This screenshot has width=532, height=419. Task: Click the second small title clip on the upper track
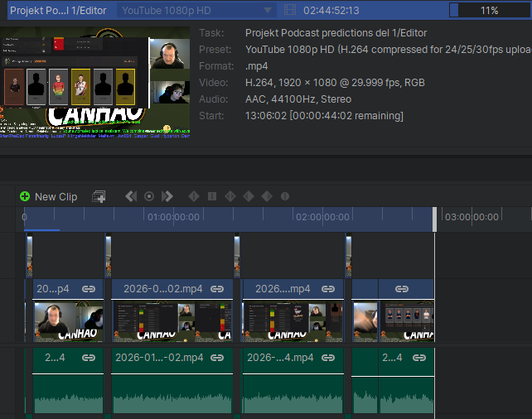click(109, 257)
